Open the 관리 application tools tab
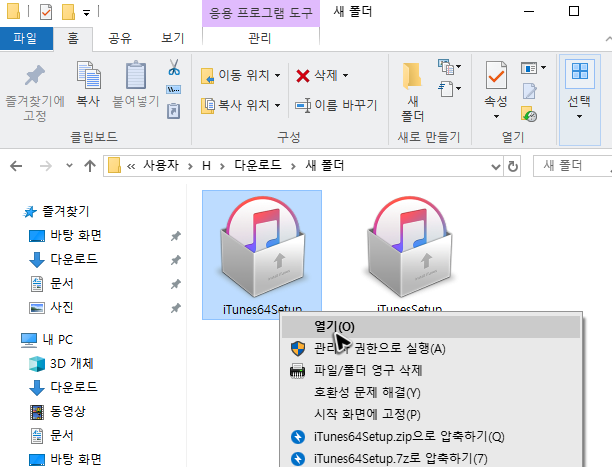 [x=260, y=38]
